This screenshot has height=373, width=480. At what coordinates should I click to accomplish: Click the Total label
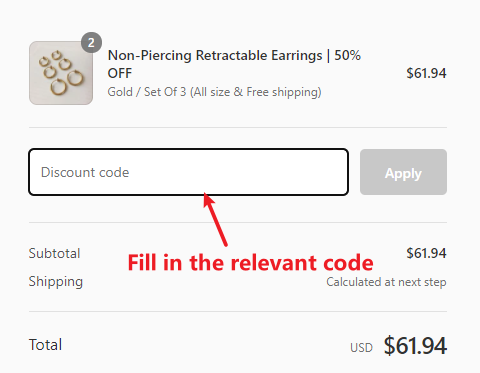[45, 345]
